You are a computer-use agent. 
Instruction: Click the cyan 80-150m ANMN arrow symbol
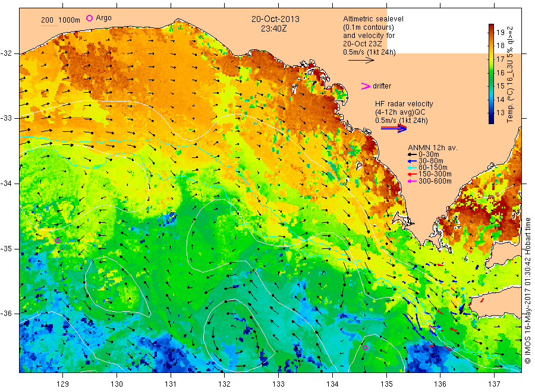click(412, 167)
